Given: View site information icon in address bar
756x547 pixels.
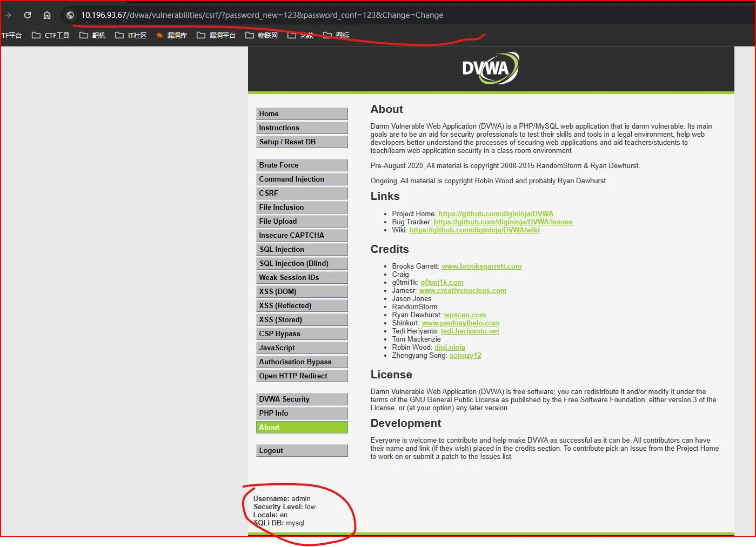Looking at the screenshot, I should [x=70, y=15].
